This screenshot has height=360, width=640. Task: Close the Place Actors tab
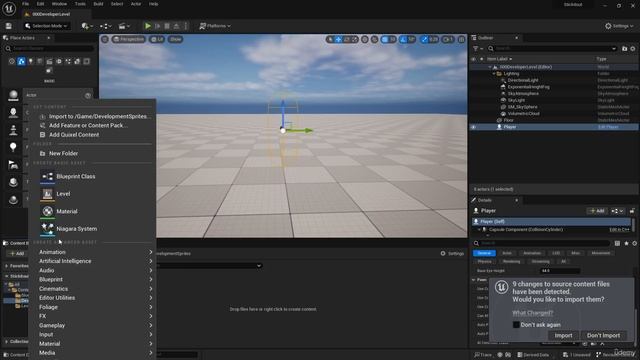click(49, 38)
